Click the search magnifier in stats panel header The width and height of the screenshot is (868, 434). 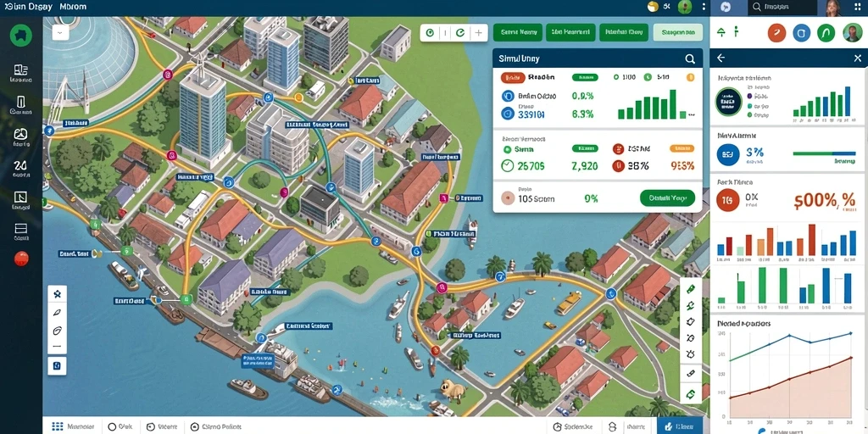coord(690,58)
